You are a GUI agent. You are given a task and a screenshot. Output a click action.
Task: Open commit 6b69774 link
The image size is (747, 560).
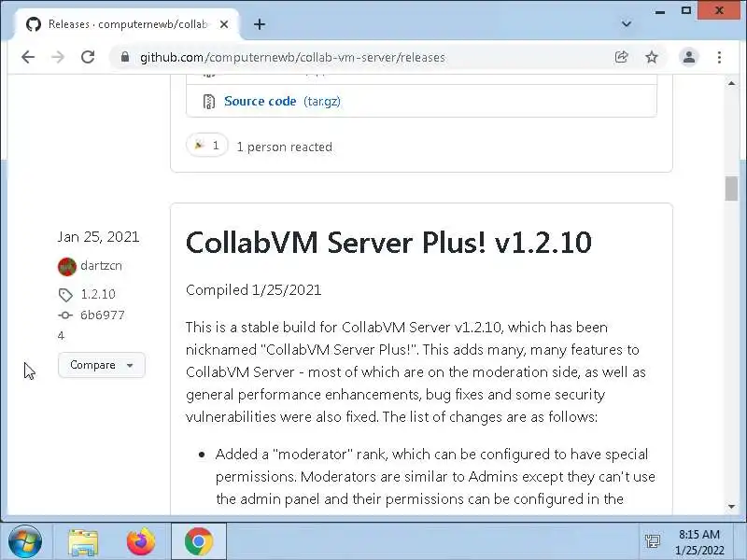[x=103, y=315]
